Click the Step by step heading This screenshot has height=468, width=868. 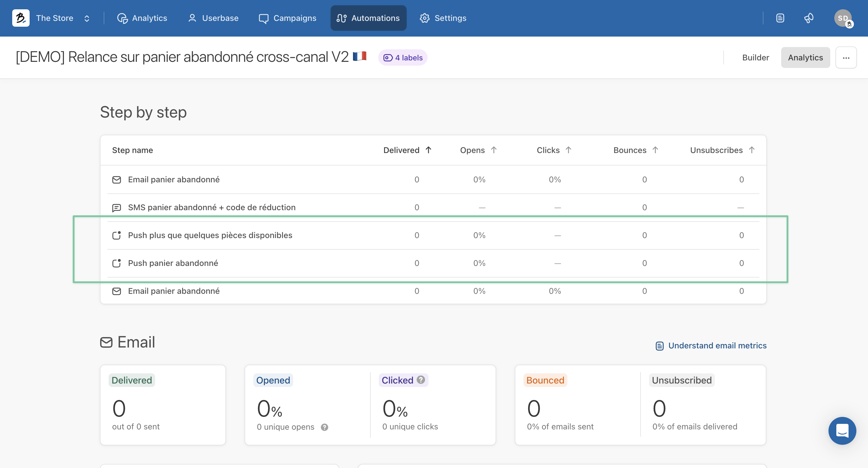[x=143, y=112]
